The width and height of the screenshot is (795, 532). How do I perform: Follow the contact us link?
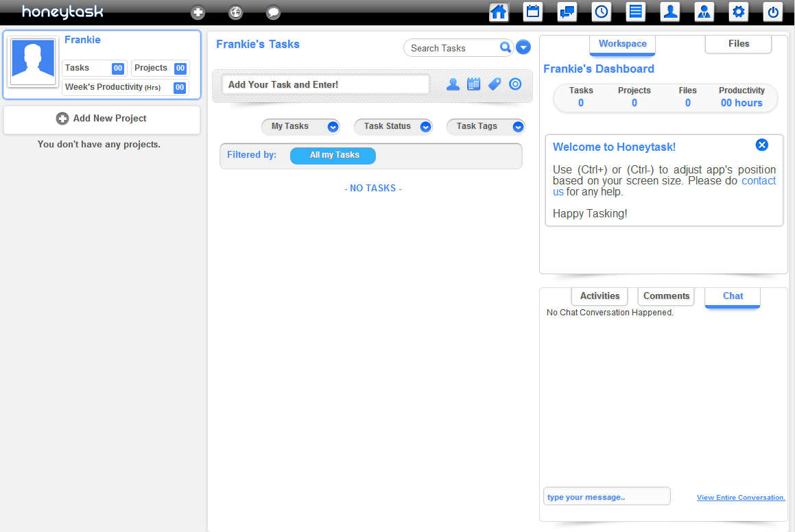pyautogui.click(x=759, y=181)
